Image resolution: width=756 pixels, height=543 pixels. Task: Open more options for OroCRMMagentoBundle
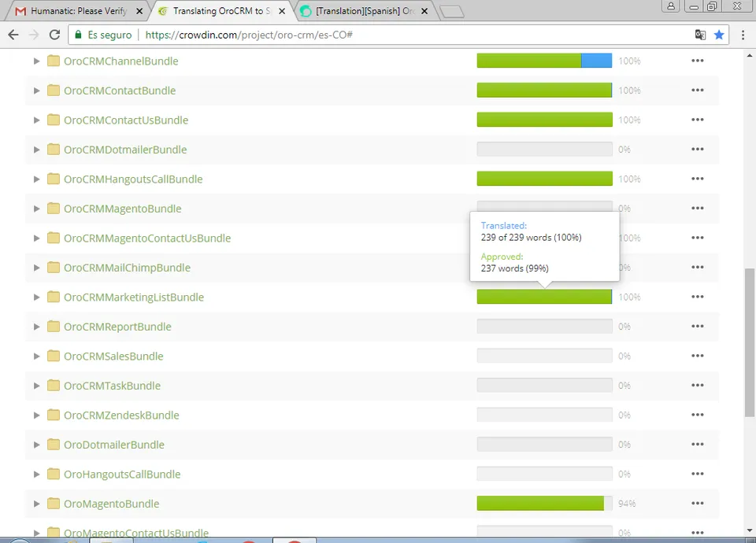click(697, 208)
